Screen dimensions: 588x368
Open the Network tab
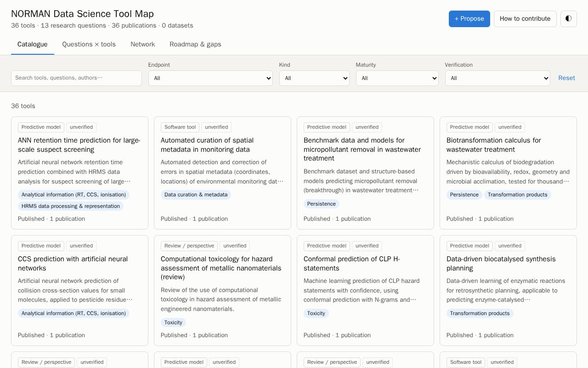pyautogui.click(x=142, y=45)
